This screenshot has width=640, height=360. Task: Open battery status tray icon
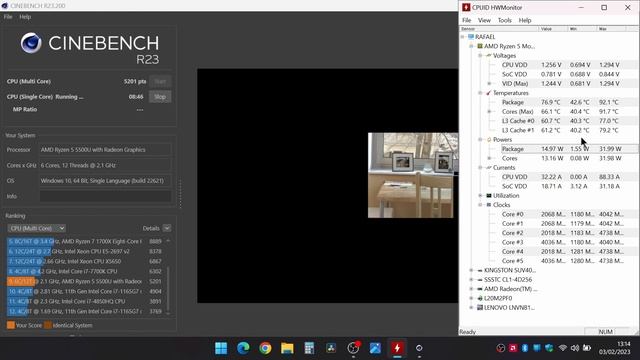click(587, 348)
